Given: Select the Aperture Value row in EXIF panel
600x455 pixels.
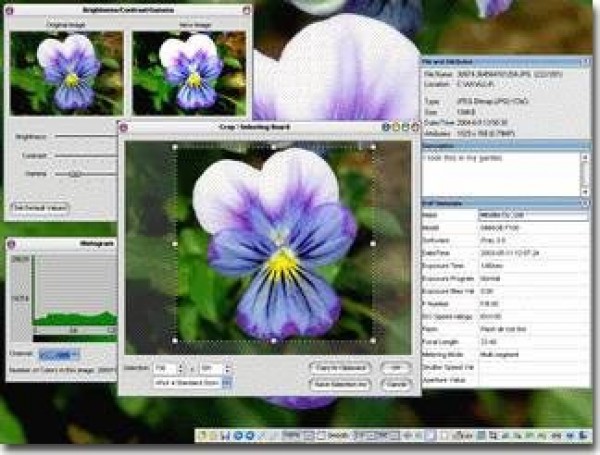Looking at the screenshot, I should pos(505,380).
